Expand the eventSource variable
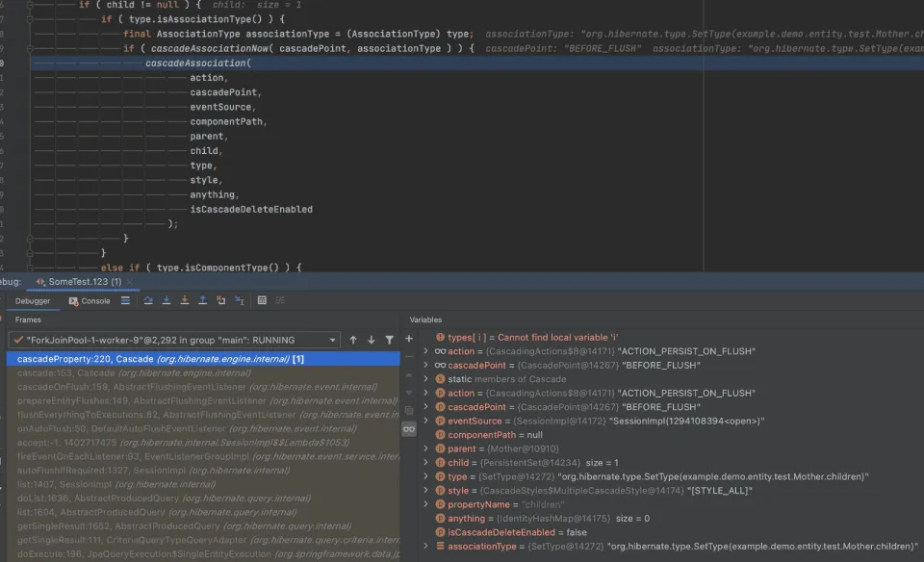The image size is (924, 562). pos(426,421)
